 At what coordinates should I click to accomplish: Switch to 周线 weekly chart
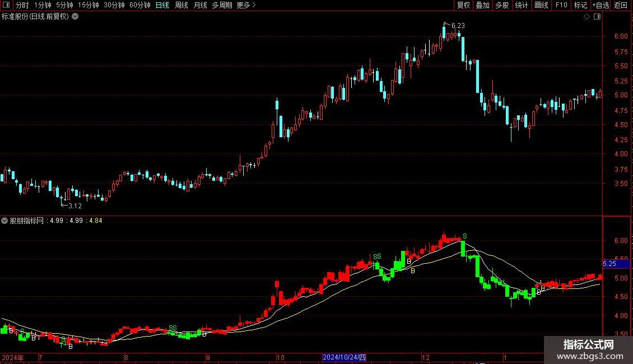(x=181, y=5)
